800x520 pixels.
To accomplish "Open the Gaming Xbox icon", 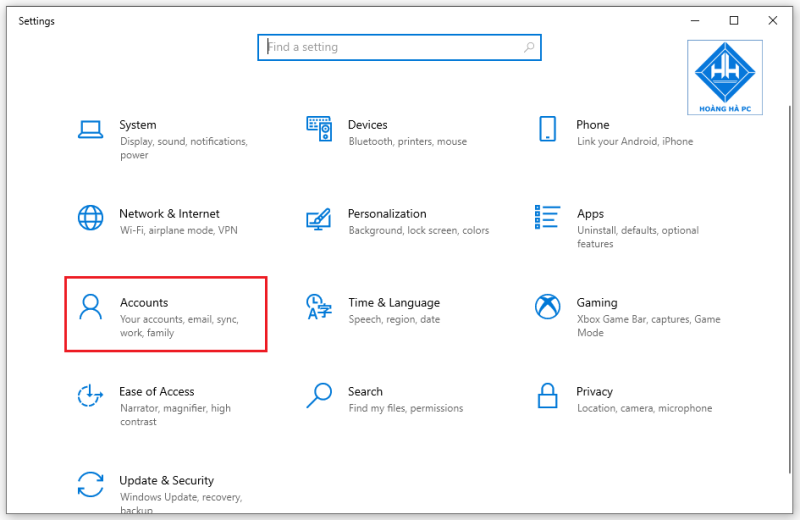I will [x=547, y=307].
